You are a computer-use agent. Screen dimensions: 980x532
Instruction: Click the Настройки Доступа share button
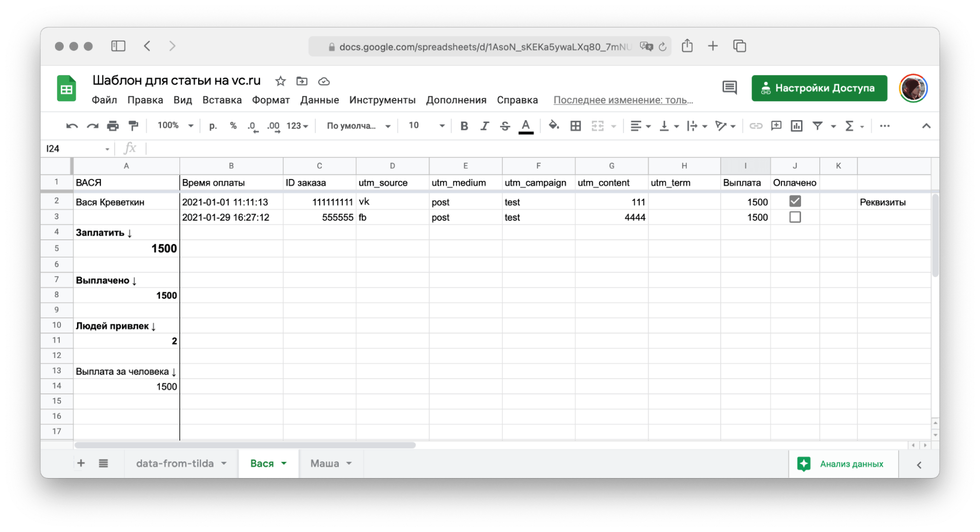[819, 88]
